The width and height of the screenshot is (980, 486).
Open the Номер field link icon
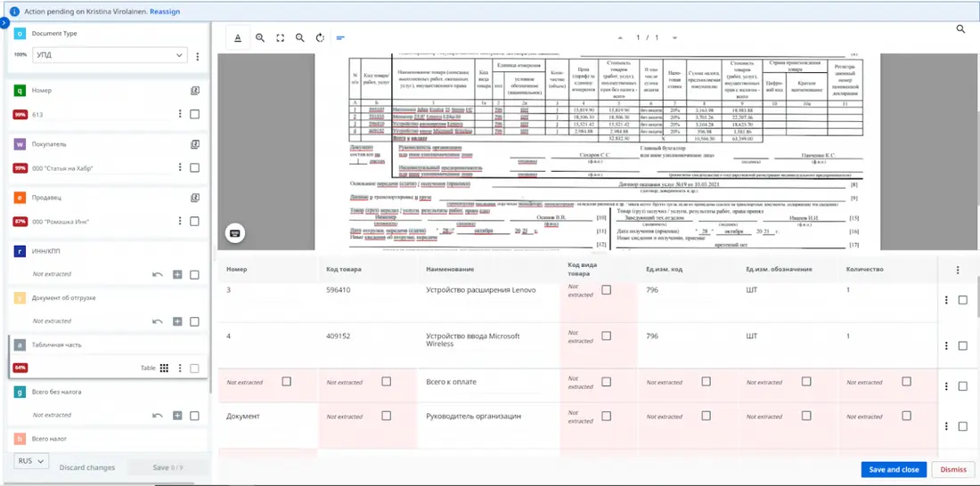point(194,91)
